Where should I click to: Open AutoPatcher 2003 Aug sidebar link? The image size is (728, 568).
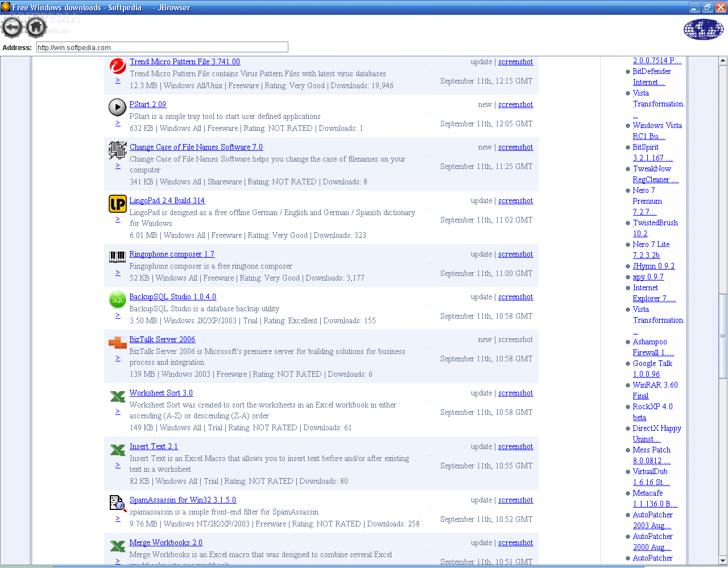click(x=653, y=520)
